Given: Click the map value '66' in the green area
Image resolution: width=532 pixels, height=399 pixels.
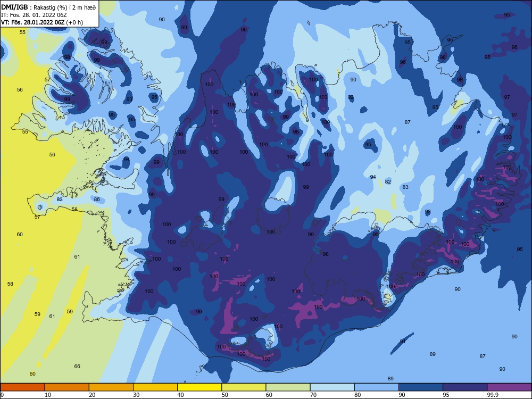Looking at the screenshot, I should pos(77,366).
